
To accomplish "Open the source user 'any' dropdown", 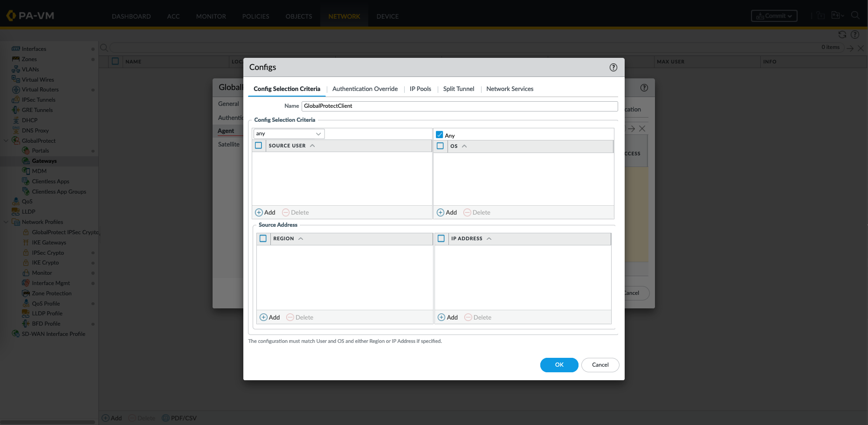I will [x=289, y=134].
